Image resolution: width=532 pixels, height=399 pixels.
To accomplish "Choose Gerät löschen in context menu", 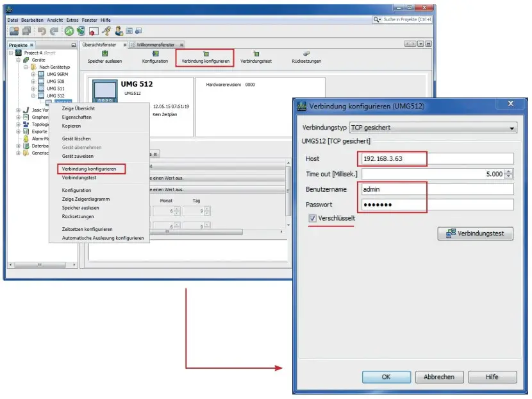I will (x=76, y=139).
